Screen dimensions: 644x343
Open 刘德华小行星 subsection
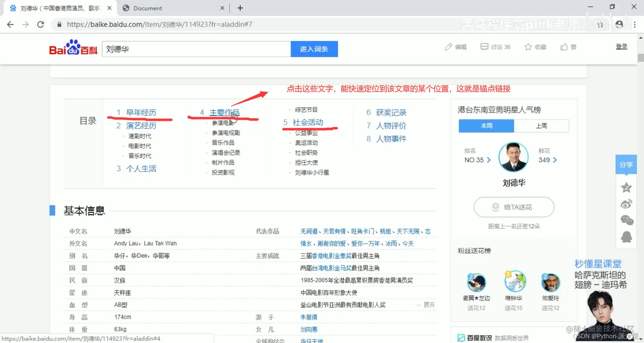[312, 173]
